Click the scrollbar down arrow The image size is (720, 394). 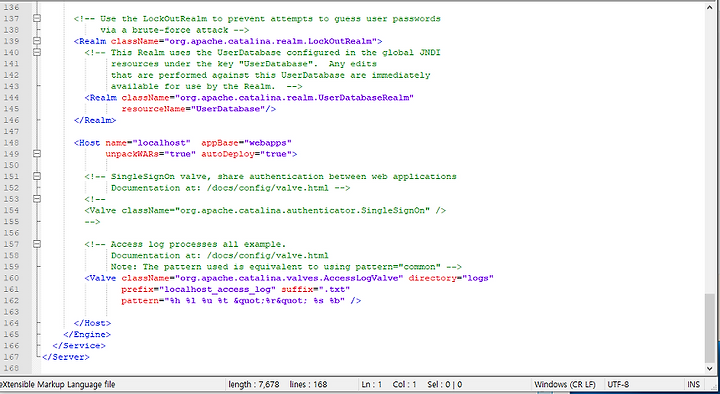tap(709, 368)
